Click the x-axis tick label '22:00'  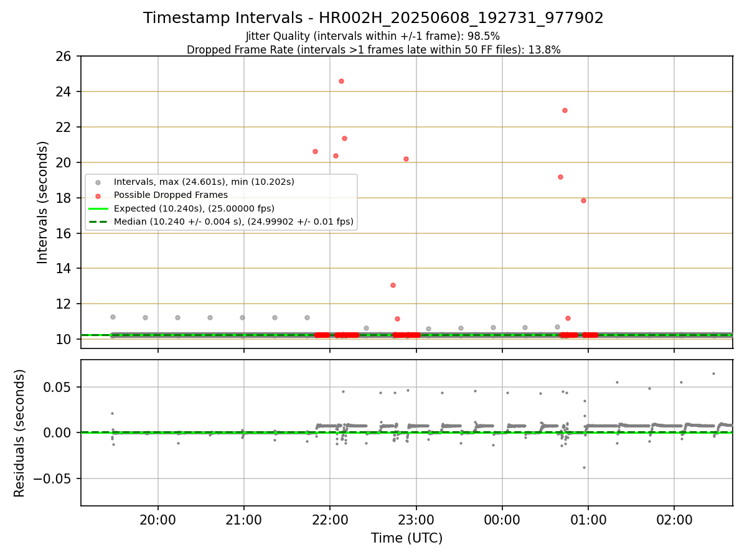pos(330,519)
